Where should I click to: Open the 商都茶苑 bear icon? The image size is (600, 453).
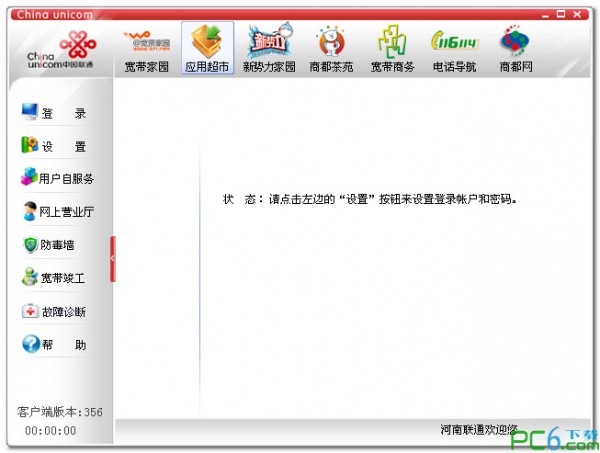(x=331, y=41)
